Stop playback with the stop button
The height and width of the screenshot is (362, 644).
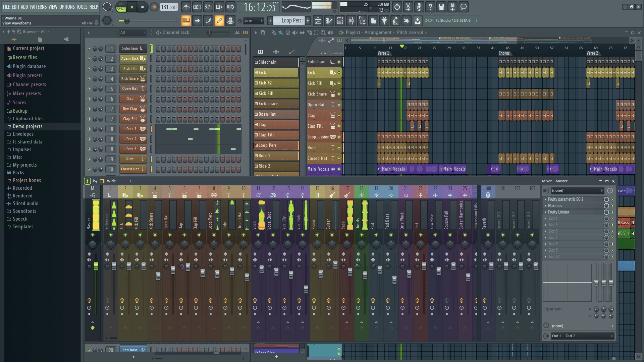pyautogui.click(x=143, y=7)
